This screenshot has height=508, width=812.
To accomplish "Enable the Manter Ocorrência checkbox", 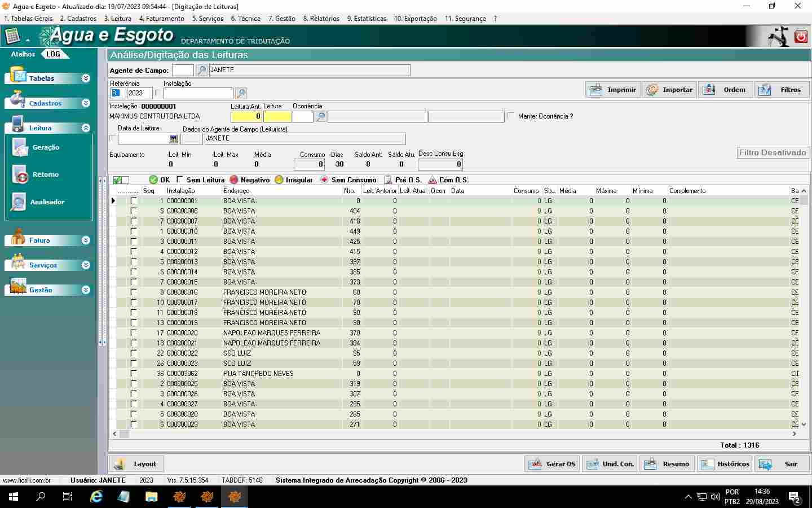I will 511,116.
